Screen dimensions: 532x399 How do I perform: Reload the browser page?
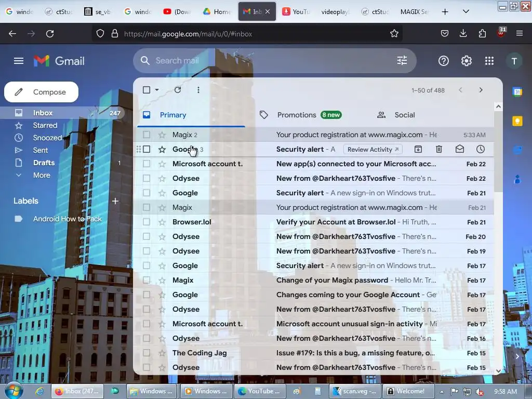[50, 34]
